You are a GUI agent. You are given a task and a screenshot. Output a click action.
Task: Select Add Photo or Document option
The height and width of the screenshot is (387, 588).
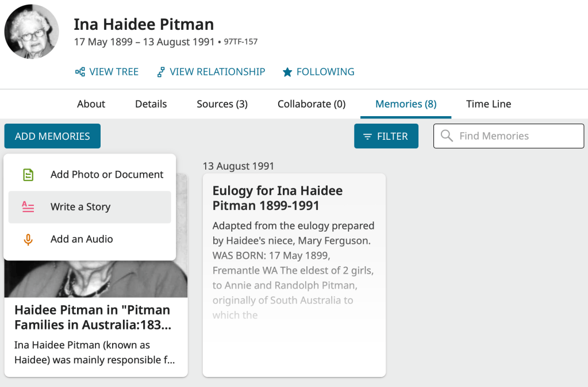(x=107, y=175)
